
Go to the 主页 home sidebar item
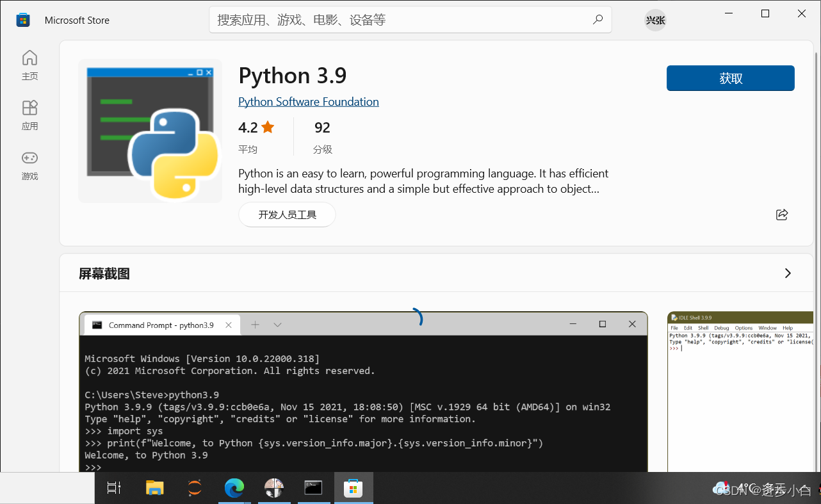point(29,65)
